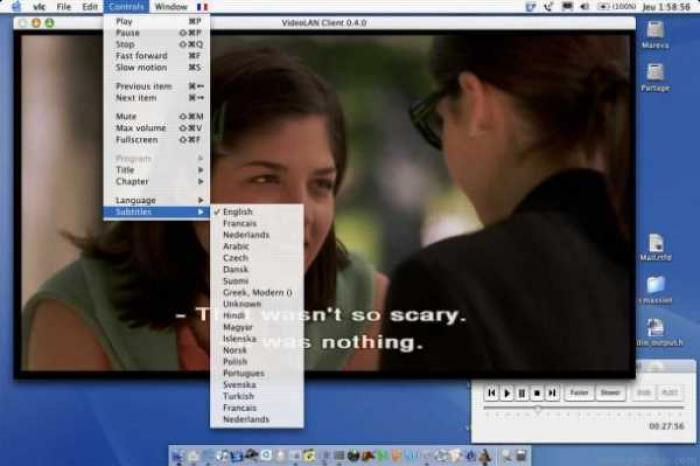Screen dimensions: 700x466
Task: Click the VideoLAN Client 0.4.0 window title bar
Action: (x=324, y=23)
